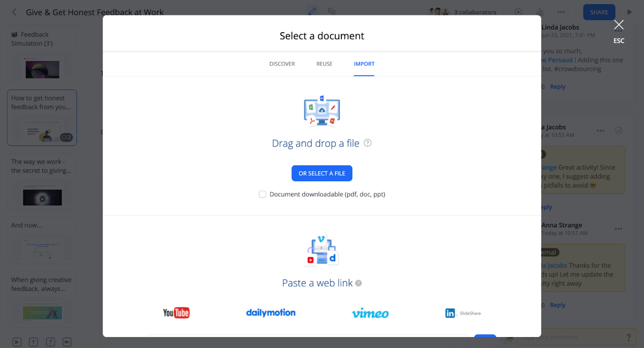Click the edit pencil icon in the top toolbar
Viewport: 644px width, 348px height.
point(312,12)
